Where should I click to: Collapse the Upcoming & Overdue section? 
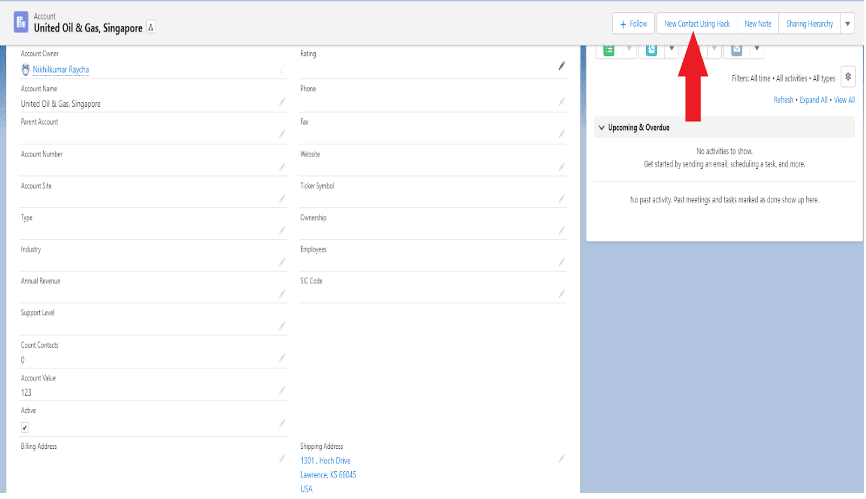[x=601, y=128]
